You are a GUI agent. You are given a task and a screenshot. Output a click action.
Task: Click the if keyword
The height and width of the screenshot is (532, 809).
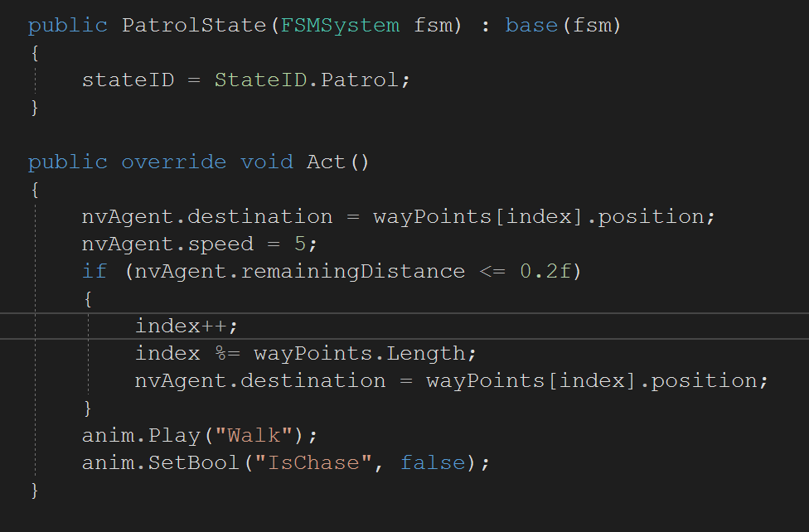tap(94, 271)
